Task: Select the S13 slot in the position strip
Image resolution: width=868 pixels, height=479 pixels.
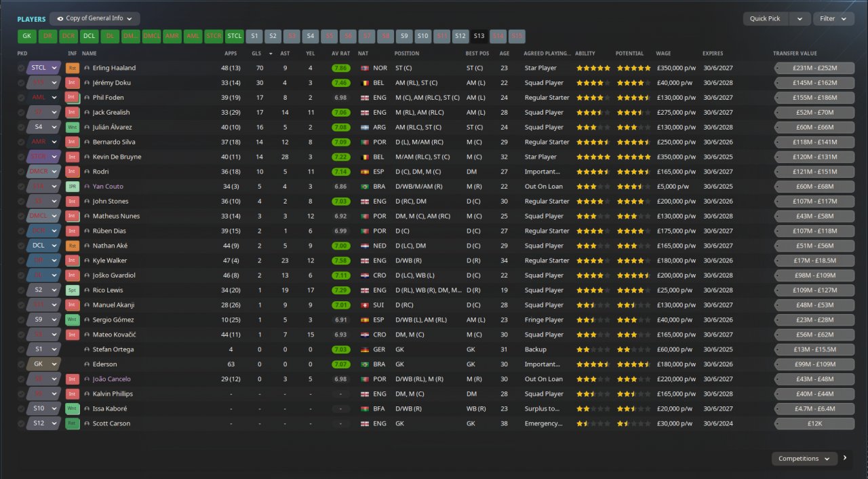Action: (479, 37)
